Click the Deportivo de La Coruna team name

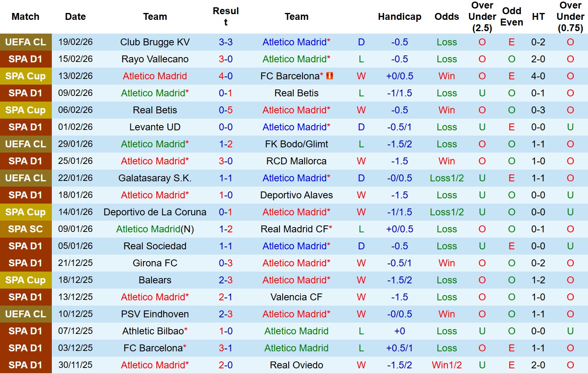point(155,212)
